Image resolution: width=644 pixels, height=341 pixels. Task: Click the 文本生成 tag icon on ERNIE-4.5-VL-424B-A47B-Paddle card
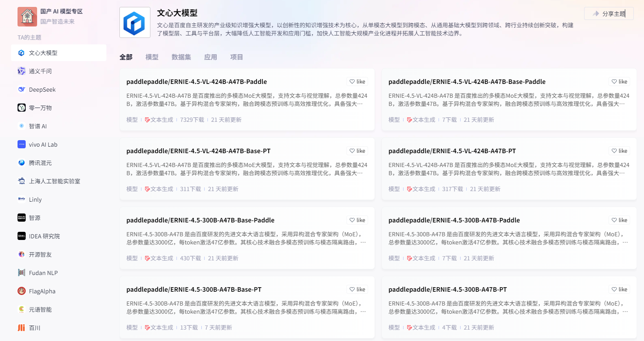(148, 120)
